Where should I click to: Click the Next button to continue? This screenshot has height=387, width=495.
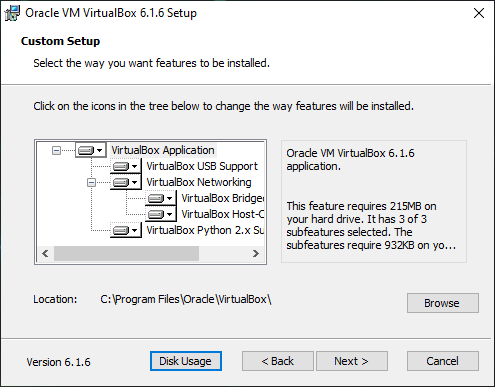point(352,361)
